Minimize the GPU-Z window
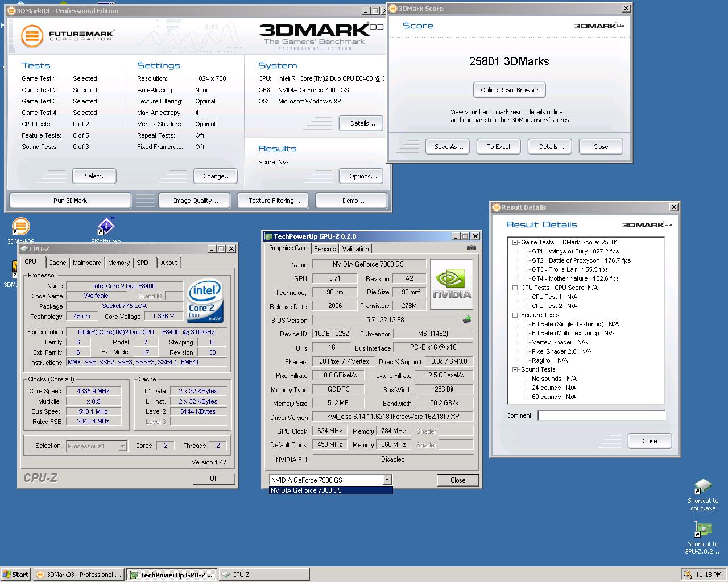The height and width of the screenshot is (582, 728). [456, 236]
